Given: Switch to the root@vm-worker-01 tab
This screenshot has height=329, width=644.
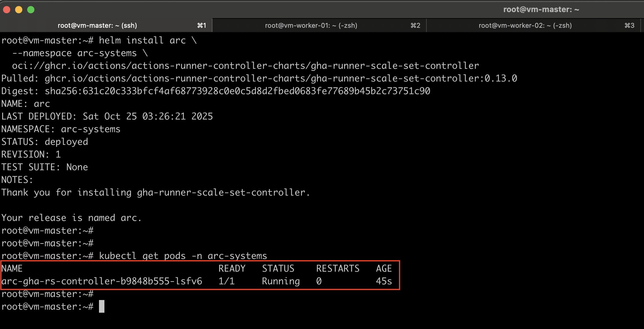Looking at the screenshot, I should (x=311, y=25).
